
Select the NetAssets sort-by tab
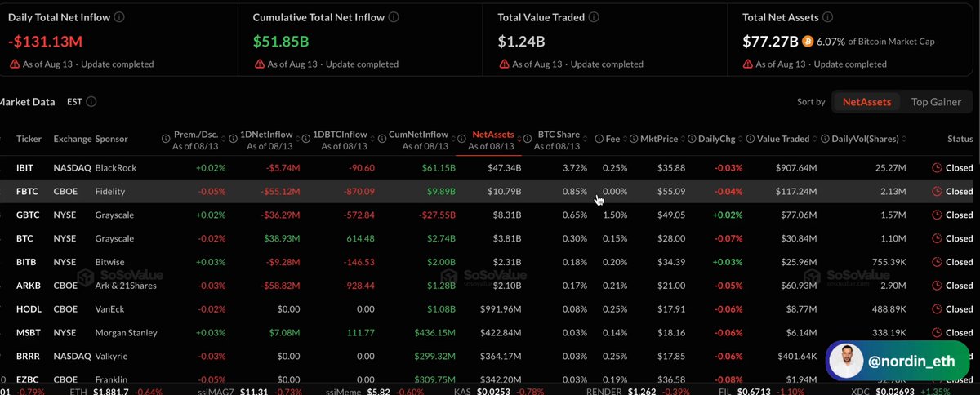point(866,102)
